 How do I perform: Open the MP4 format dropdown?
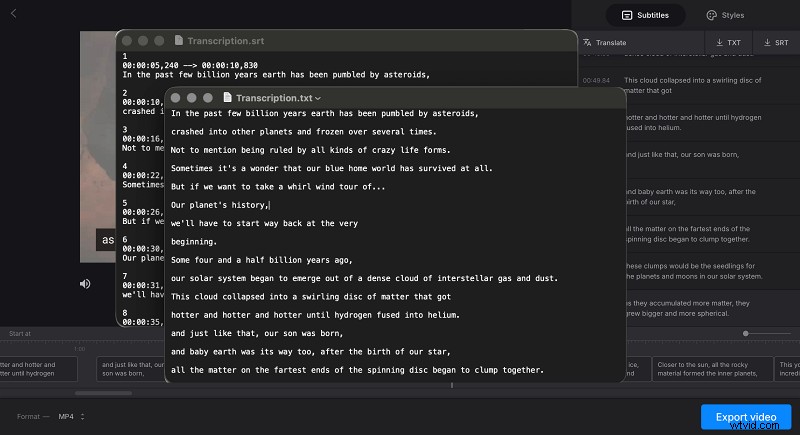pos(70,416)
